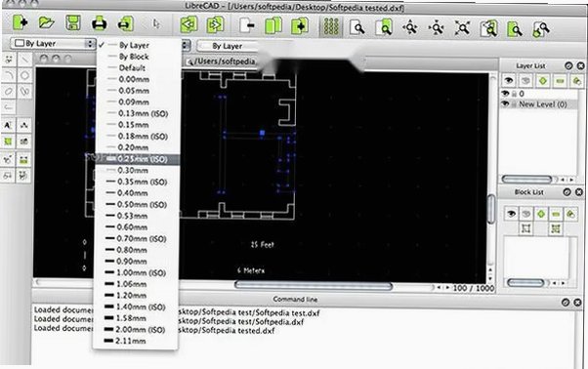
Task: Click the New document icon
Action: click(21, 22)
